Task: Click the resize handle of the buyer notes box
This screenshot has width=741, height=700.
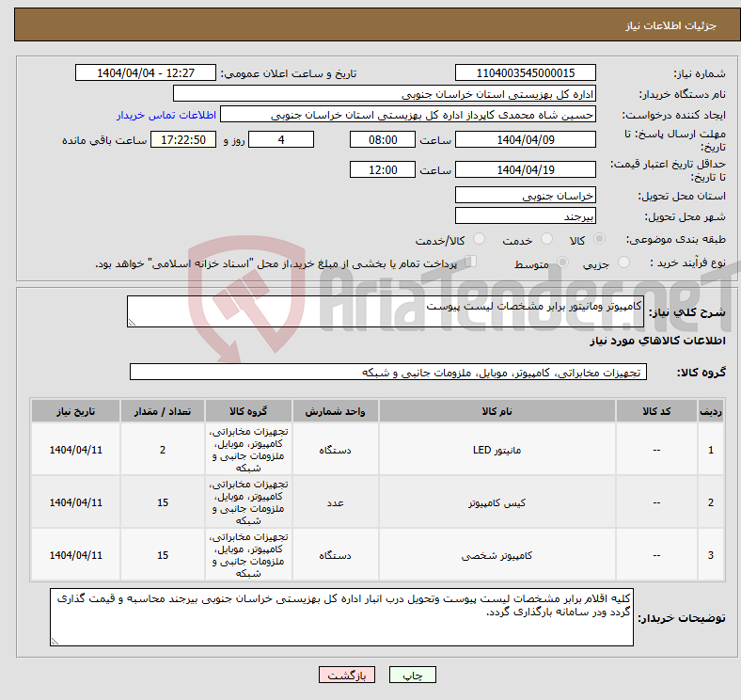Action: click(55, 642)
